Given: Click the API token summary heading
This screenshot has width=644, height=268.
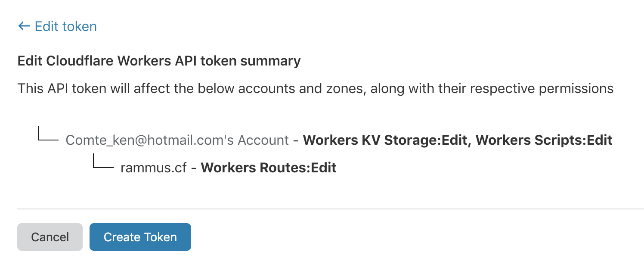Looking at the screenshot, I should (x=159, y=61).
